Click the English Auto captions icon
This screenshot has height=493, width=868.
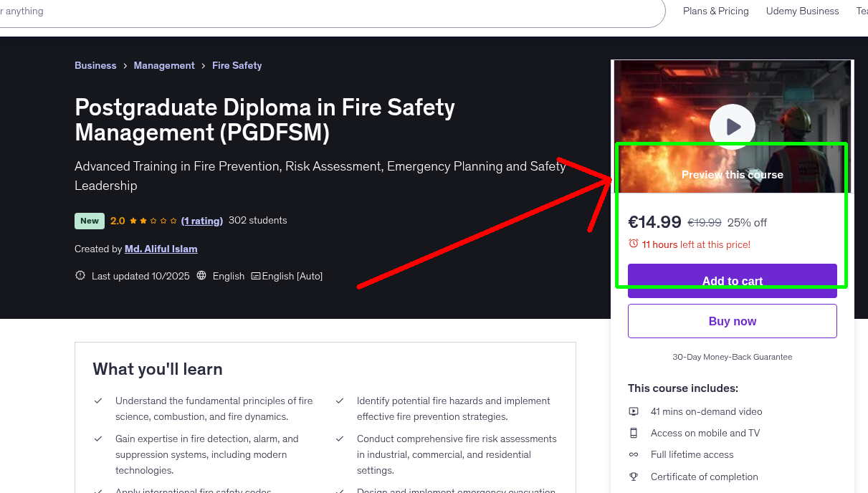pyautogui.click(x=255, y=275)
